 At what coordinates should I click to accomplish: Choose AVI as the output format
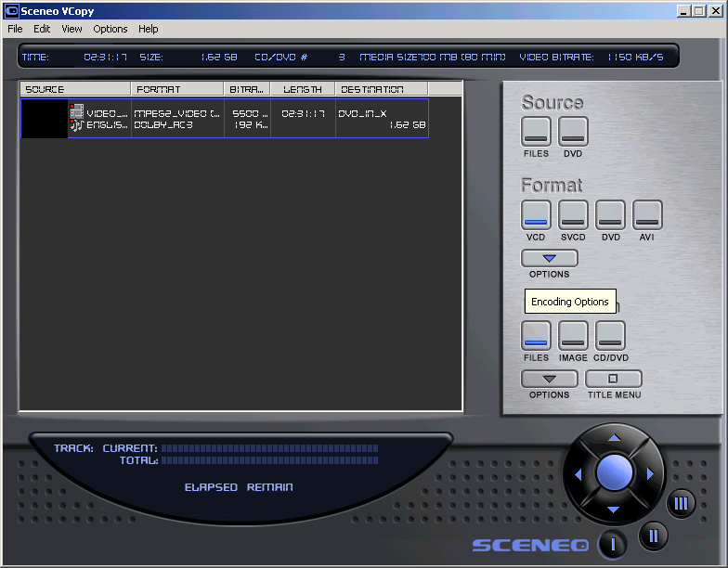(647, 215)
